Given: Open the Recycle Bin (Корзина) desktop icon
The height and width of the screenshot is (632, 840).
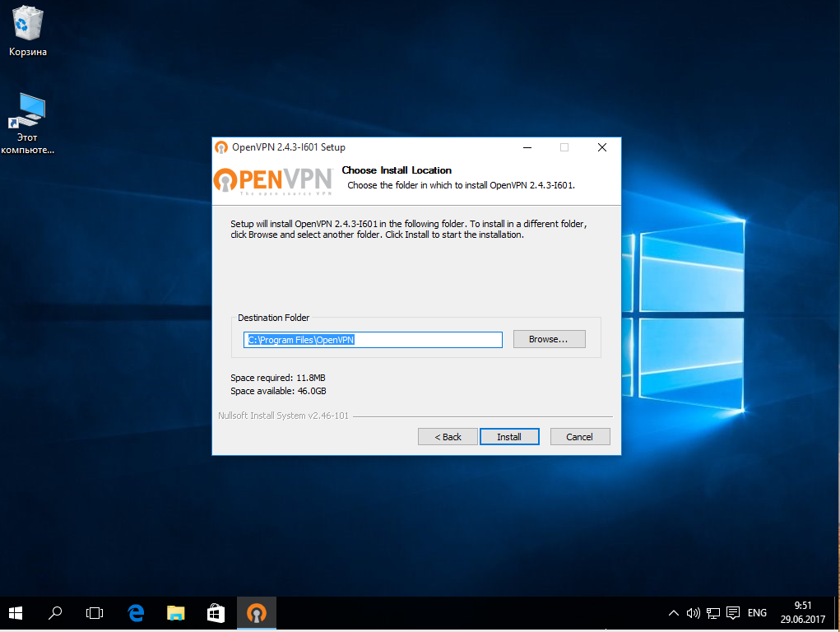Looking at the screenshot, I should (27, 31).
